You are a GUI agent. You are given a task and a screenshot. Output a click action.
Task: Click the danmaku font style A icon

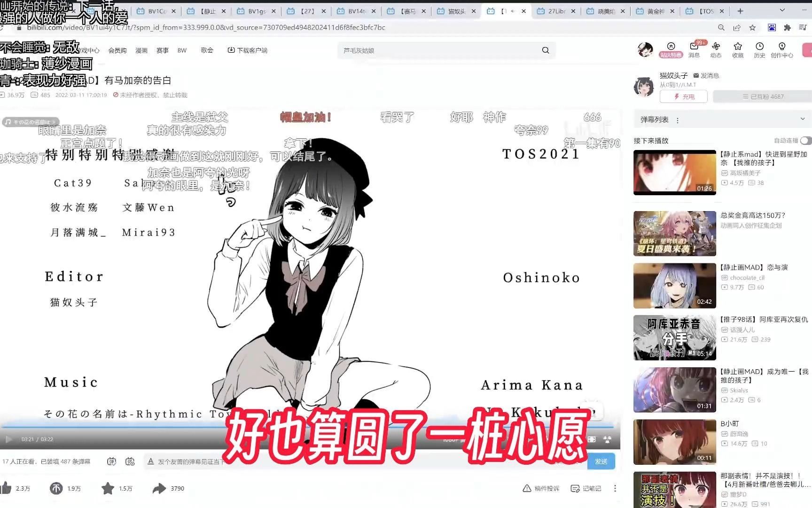click(x=151, y=461)
